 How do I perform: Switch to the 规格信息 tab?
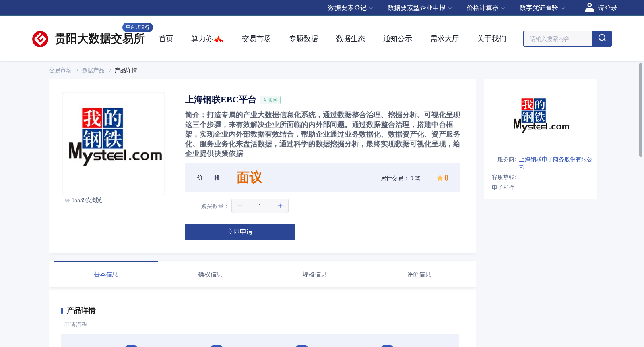click(x=314, y=274)
